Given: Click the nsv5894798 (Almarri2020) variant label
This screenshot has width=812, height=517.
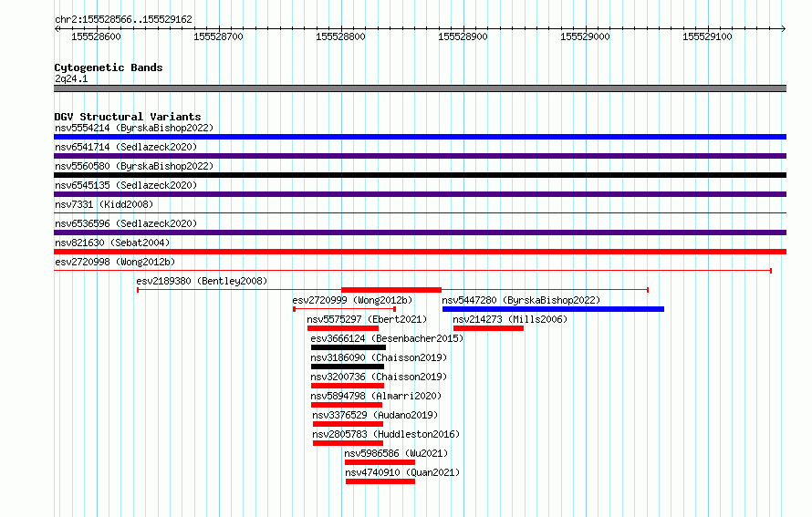Looking at the screenshot, I should 376,396.
